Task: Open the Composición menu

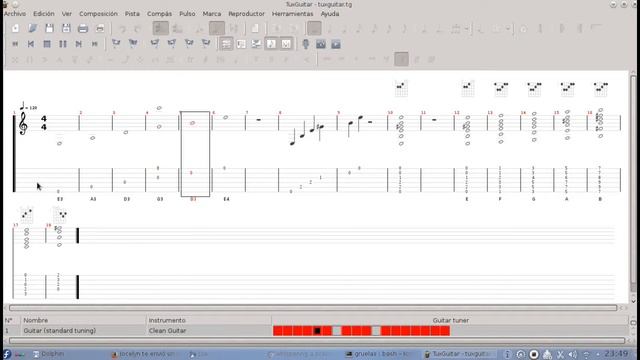Action: coord(98,13)
